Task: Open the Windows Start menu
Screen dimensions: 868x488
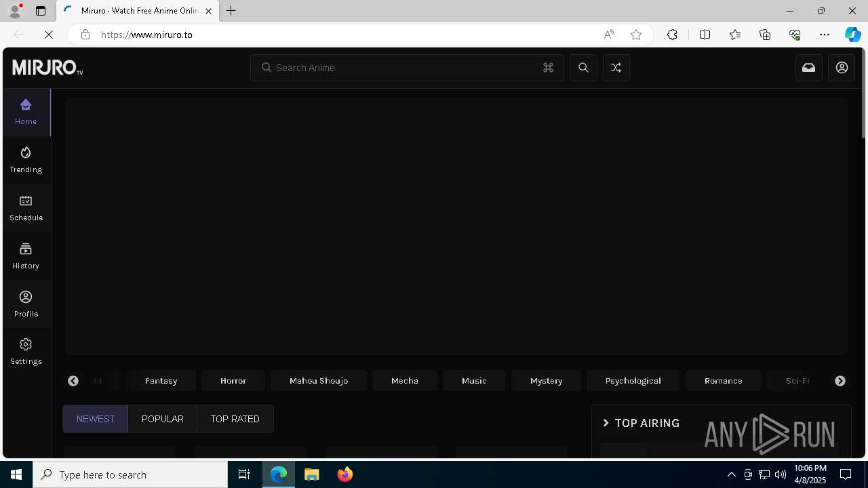Action: (x=16, y=474)
